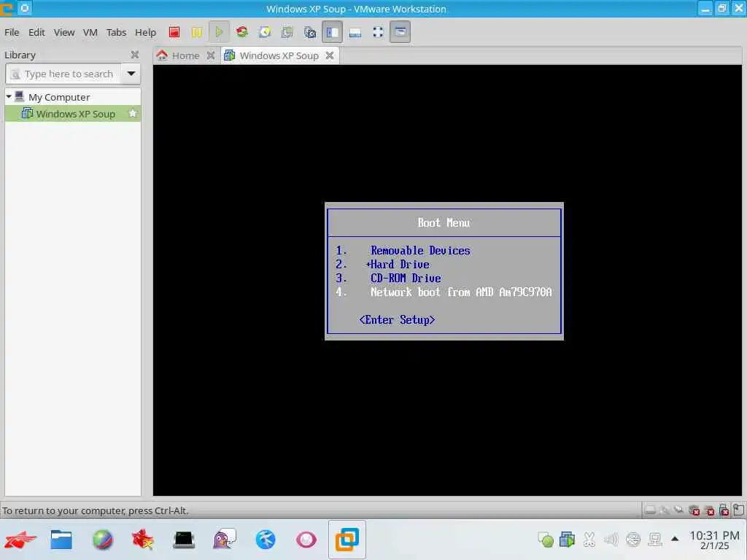This screenshot has height=560, width=747.
Task: Open the system menu icon in title bar
Action: click(7, 9)
